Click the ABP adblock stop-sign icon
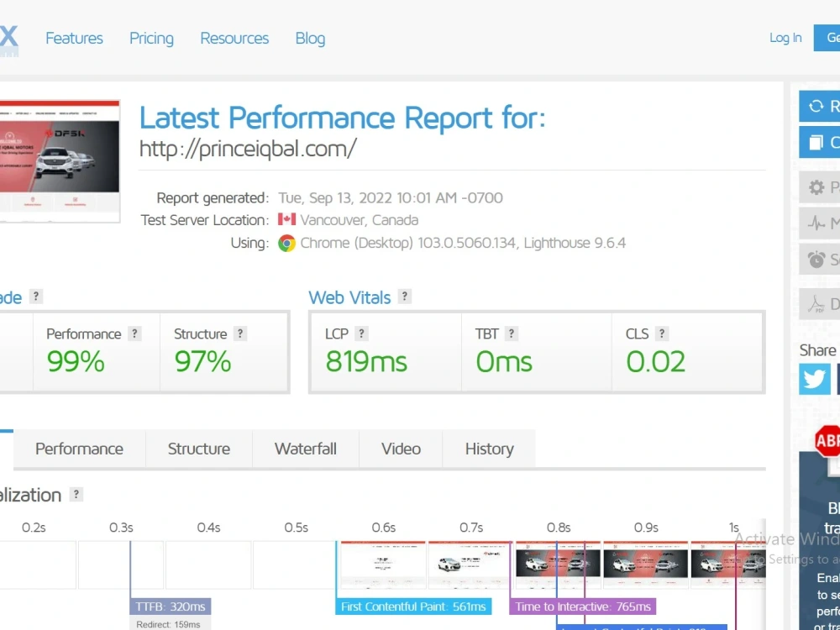Viewport: 840px width, 630px height. (x=827, y=440)
